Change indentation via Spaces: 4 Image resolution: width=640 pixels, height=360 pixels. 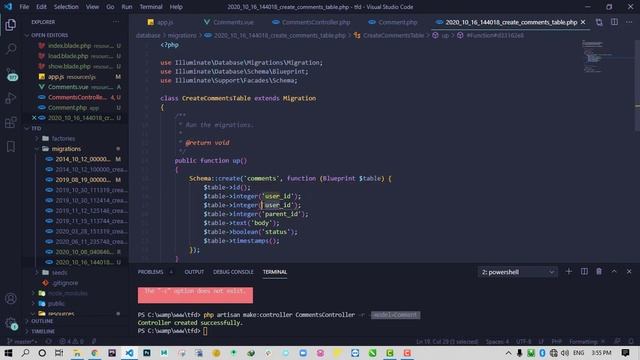tap(497, 341)
